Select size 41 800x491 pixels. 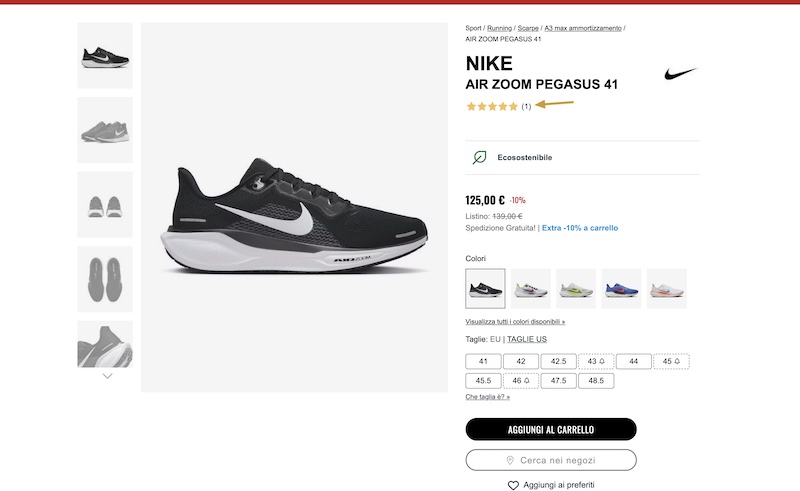tap(484, 361)
